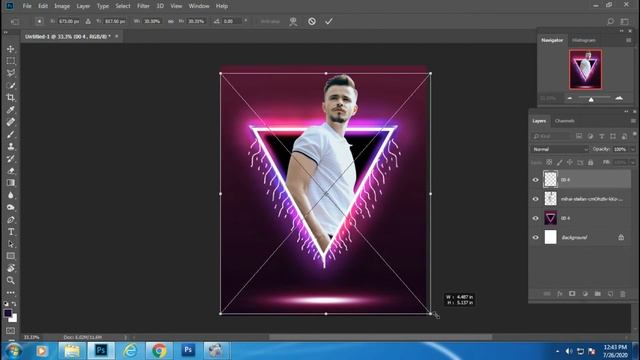Open the Normal blend mode dropdown
The image size is (640, 360).
pyautogui.click(x=560, y=149)
